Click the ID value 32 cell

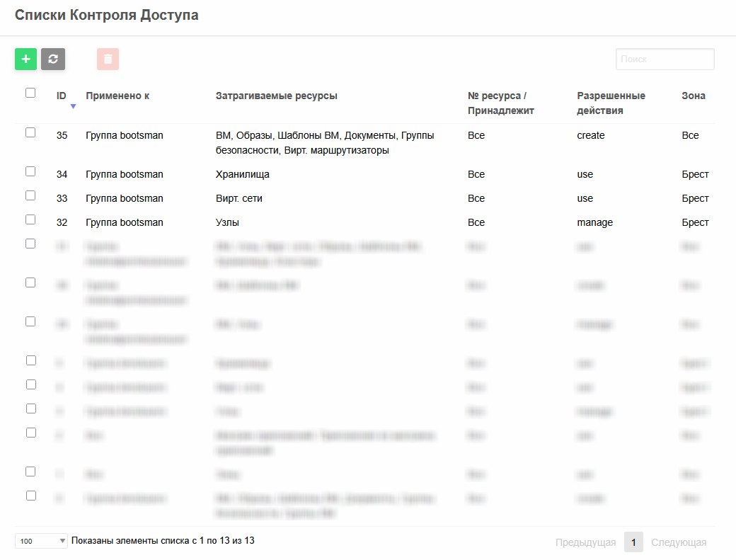62,222
